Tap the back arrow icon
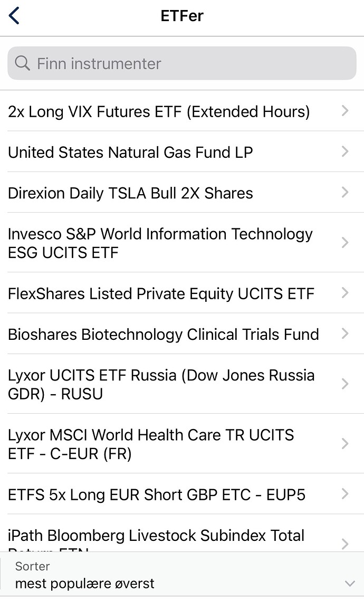 (x=14, y=16)
